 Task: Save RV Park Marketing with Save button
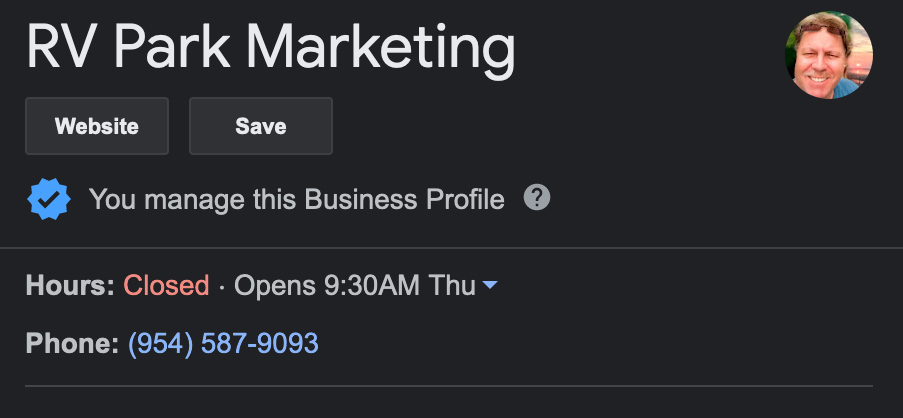pyautogui.click(x=261, y=126)
